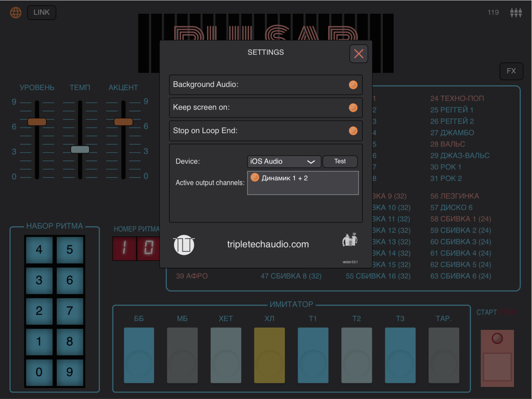Hit the ТАР. drum pad
Screen dimensions: 532x399
pyautogui.click(x=444, y=355)
